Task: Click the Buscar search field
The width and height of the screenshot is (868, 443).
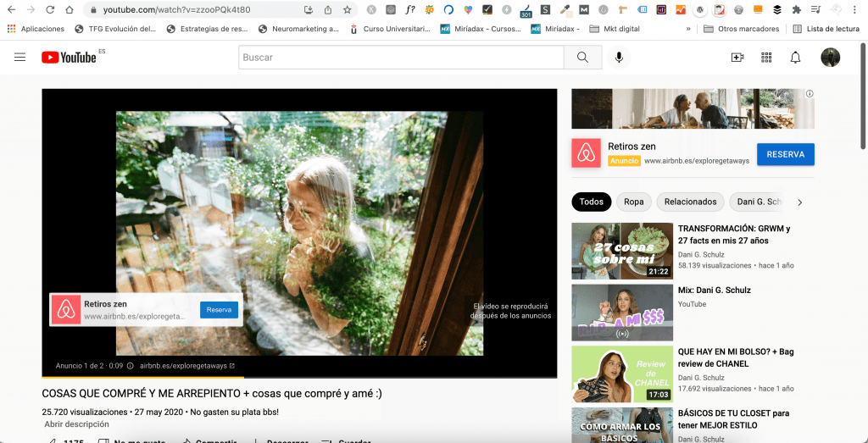Action: point(401,57)
